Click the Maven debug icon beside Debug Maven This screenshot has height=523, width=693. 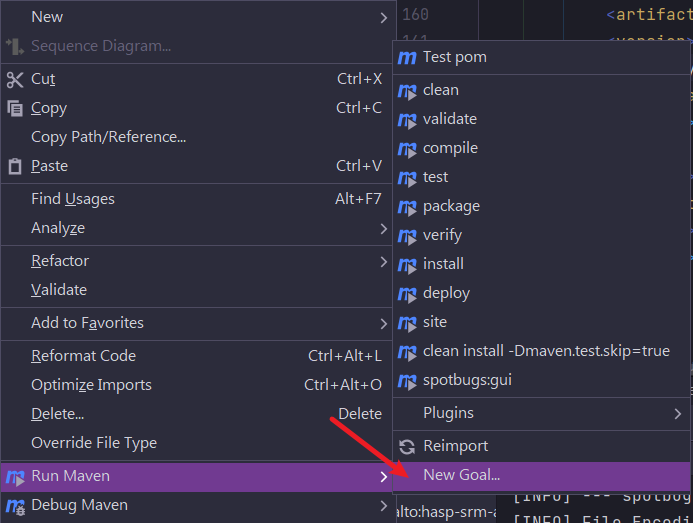click(x=15, y=506)
